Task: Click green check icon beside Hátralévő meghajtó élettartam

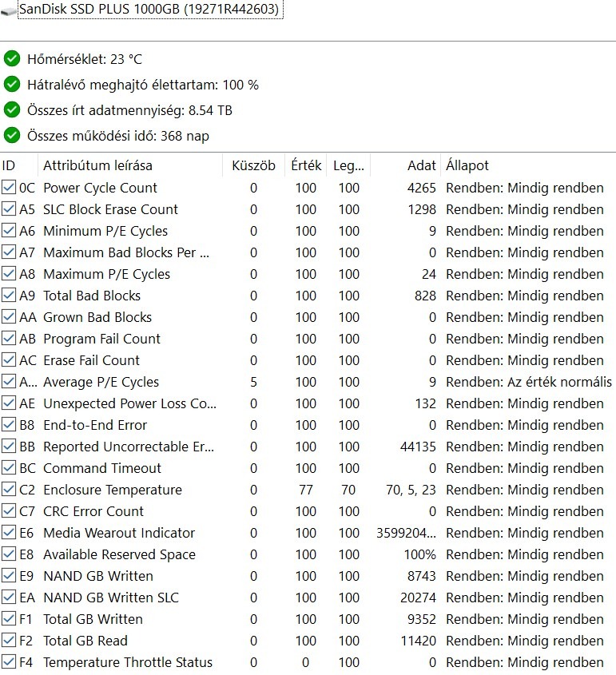Action: pos(12,85)
